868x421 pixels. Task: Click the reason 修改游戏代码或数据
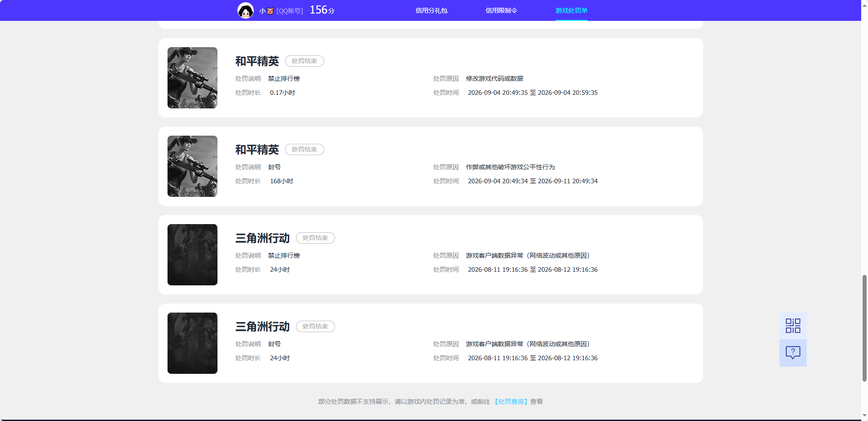494,78
